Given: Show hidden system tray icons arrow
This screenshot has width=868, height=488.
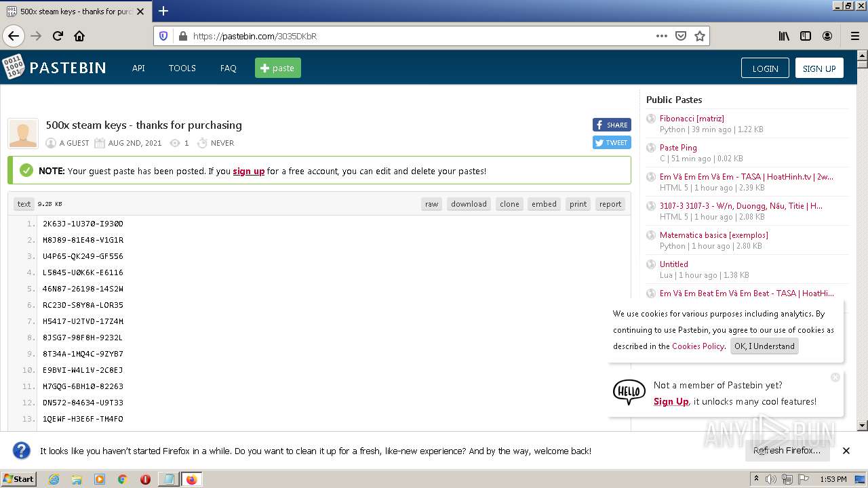Looking at the screenshot, I should [757, 479].
